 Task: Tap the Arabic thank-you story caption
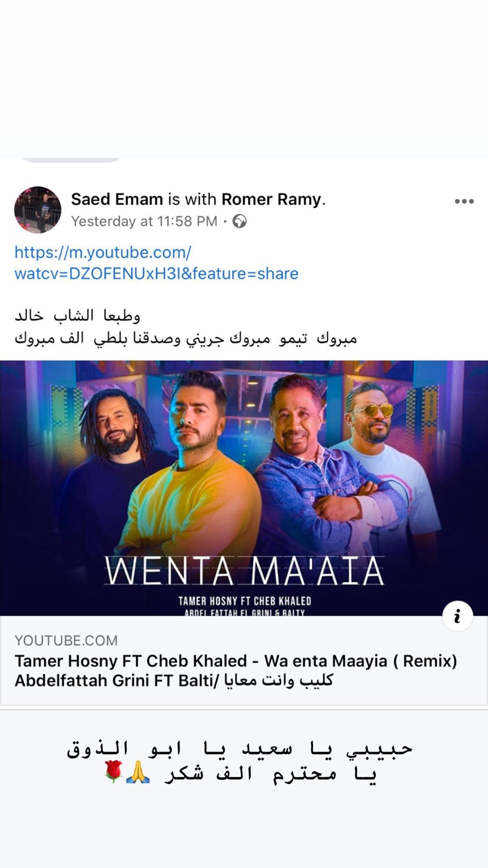[239, 761]
